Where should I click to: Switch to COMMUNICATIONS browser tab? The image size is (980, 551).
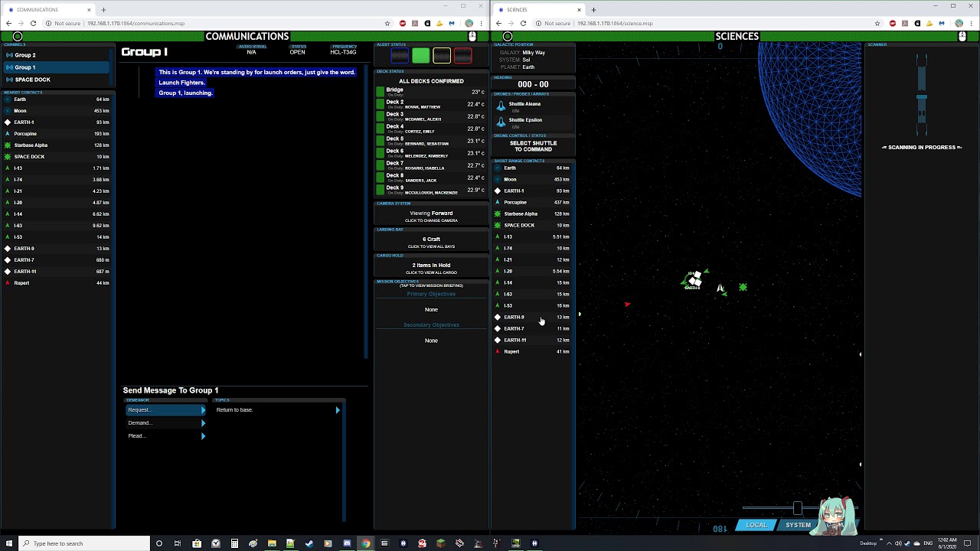(x=47, y=10)
